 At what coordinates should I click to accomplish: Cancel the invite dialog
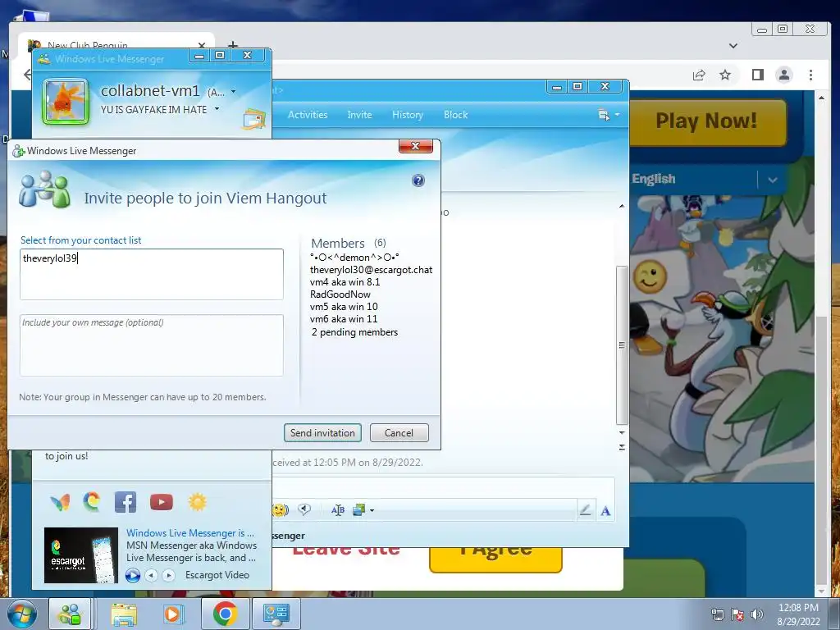[399, 433]
